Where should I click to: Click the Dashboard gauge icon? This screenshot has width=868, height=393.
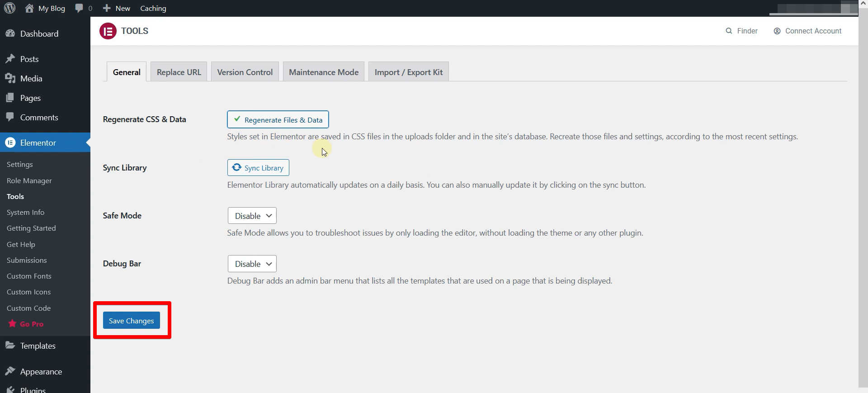[10, 33]
